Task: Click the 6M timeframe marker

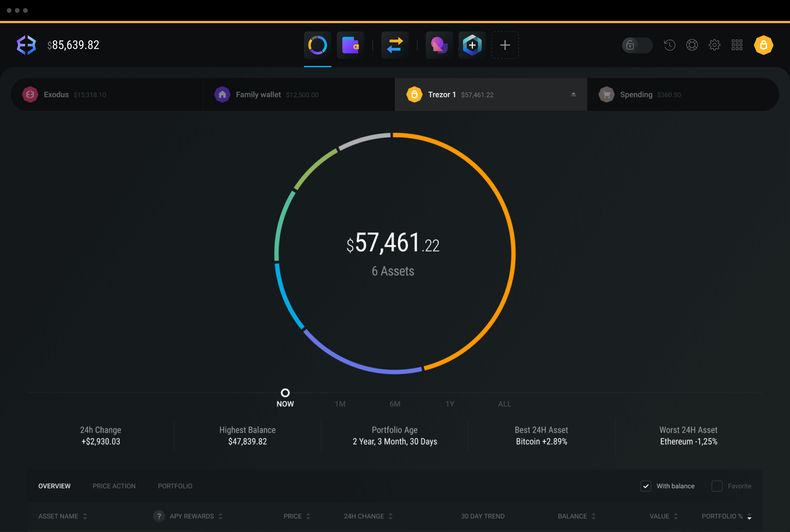Action: pyautogui.click(x=394, y=404)
